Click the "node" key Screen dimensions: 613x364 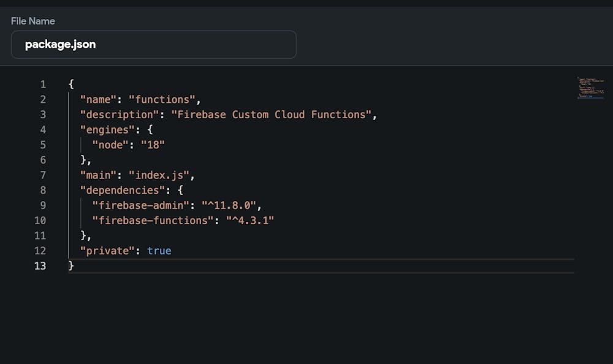click(110, 145)
